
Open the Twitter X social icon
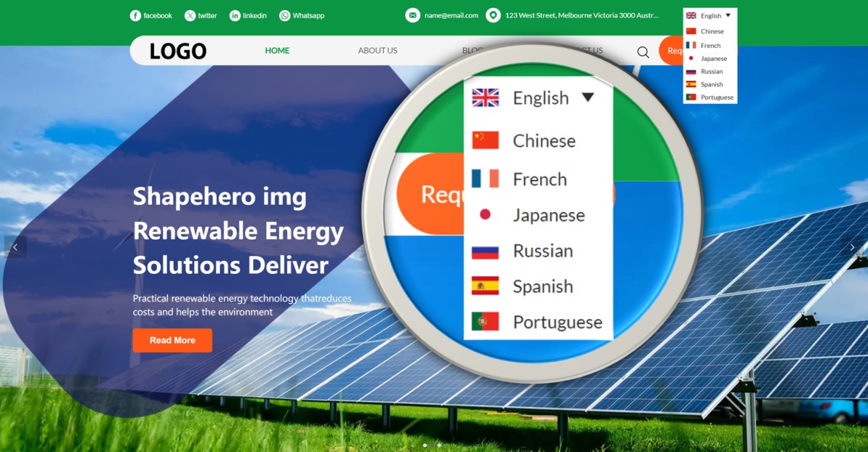190,16
